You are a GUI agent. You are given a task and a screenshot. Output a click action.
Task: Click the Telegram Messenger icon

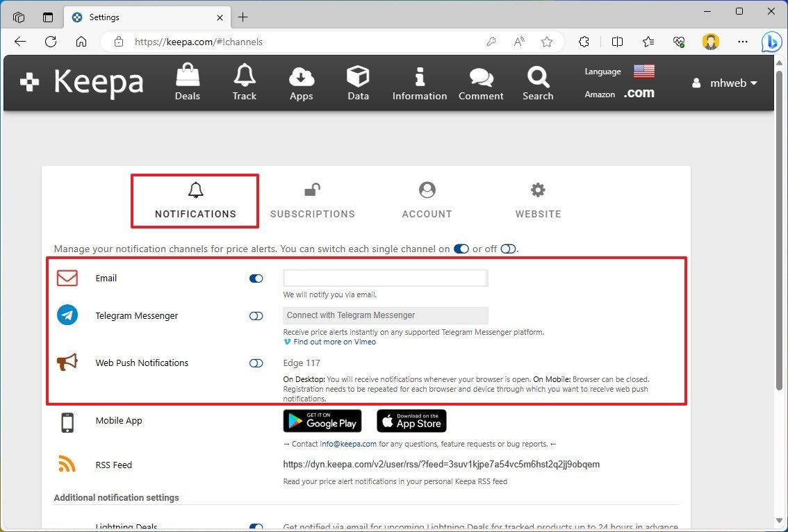67,315
